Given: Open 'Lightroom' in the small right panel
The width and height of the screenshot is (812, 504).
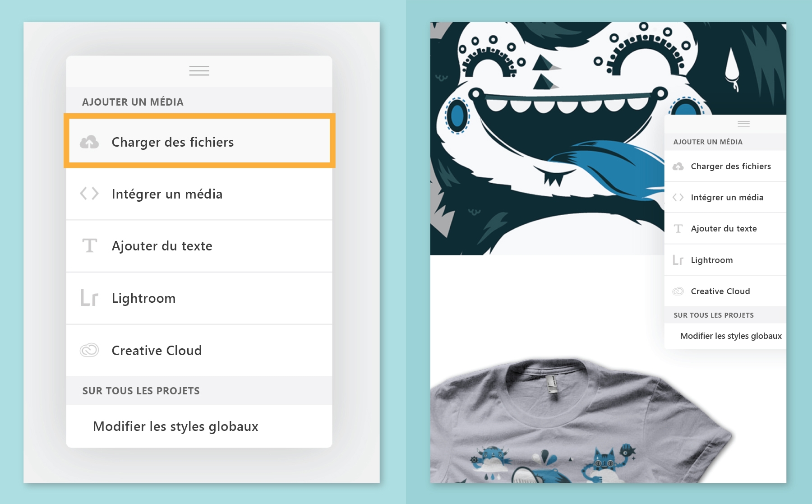Looking at the screenshot, I should (x=725, y=260).
